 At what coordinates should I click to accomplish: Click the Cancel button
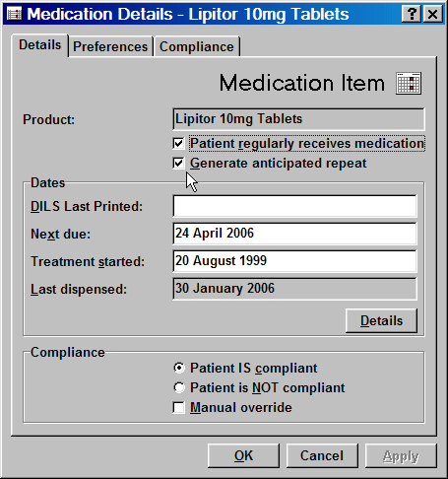click(x=322, y=455)
